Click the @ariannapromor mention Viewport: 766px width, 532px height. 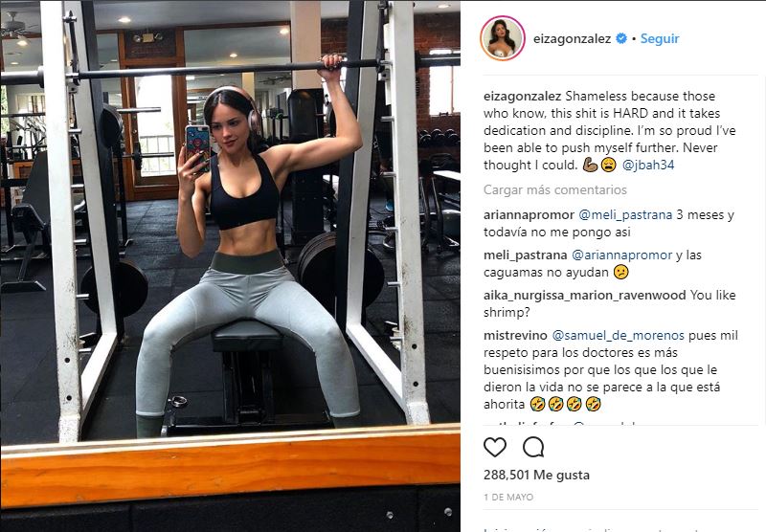click(x=621, y=255)
